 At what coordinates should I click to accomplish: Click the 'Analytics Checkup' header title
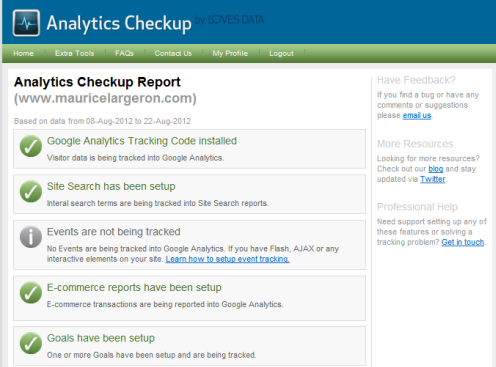[x=119, y=23]
